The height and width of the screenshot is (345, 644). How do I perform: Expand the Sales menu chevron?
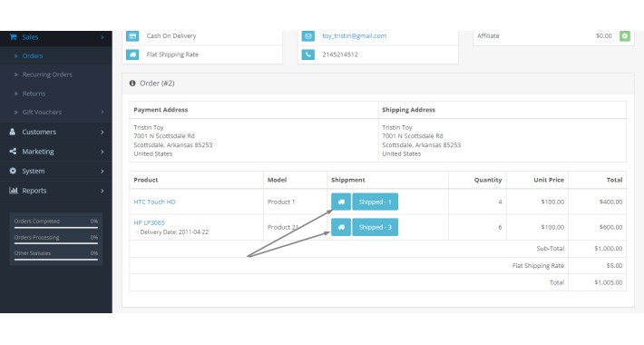click(102, 37)
